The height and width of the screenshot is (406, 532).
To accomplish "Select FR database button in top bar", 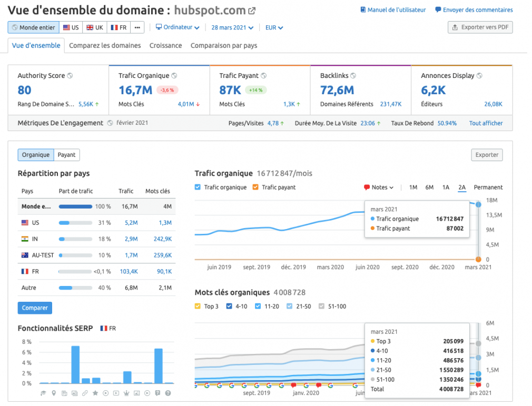I will click(x=120, y=28).
